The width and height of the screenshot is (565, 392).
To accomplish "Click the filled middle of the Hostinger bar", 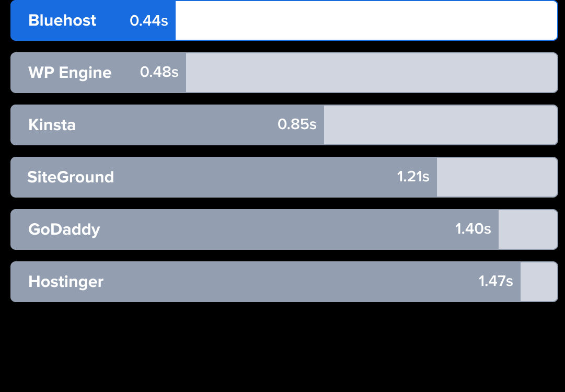I will click(x=287, y=282).
